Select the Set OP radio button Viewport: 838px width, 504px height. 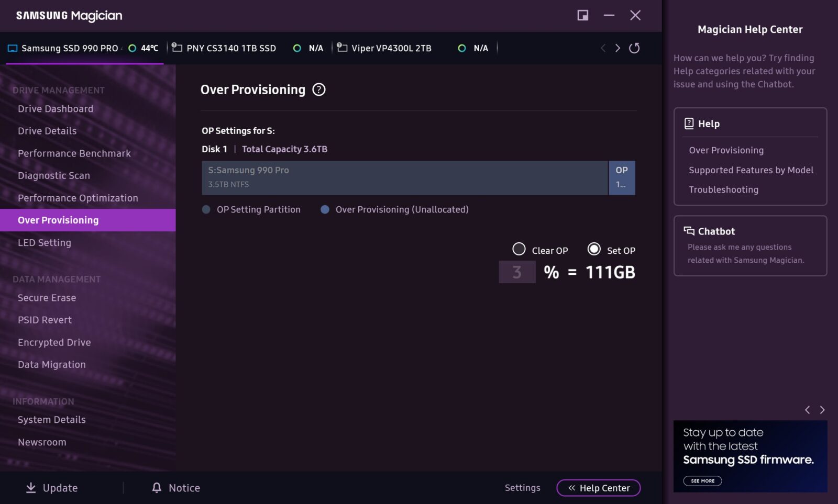[x=593, y=249]
